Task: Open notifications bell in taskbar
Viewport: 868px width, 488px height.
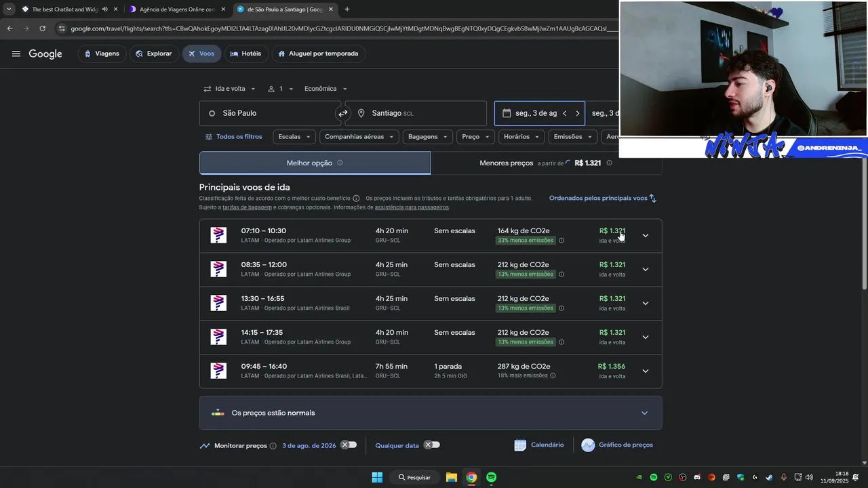Action: [x=856, y=477]
